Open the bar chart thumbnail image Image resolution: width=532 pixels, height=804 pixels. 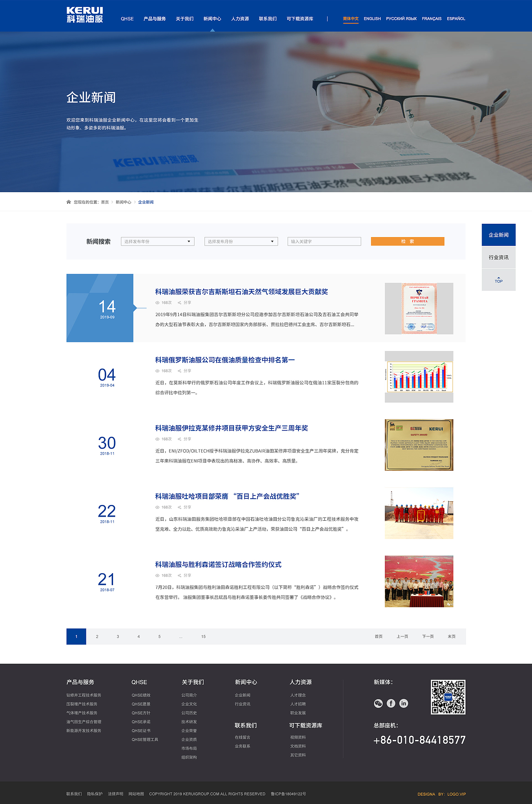pos(419,377)
